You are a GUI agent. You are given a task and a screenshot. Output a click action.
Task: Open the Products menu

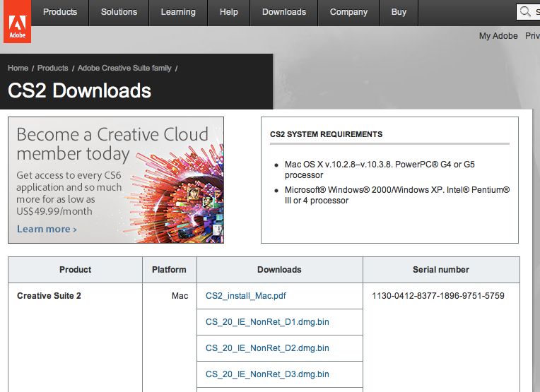[60, 12]
